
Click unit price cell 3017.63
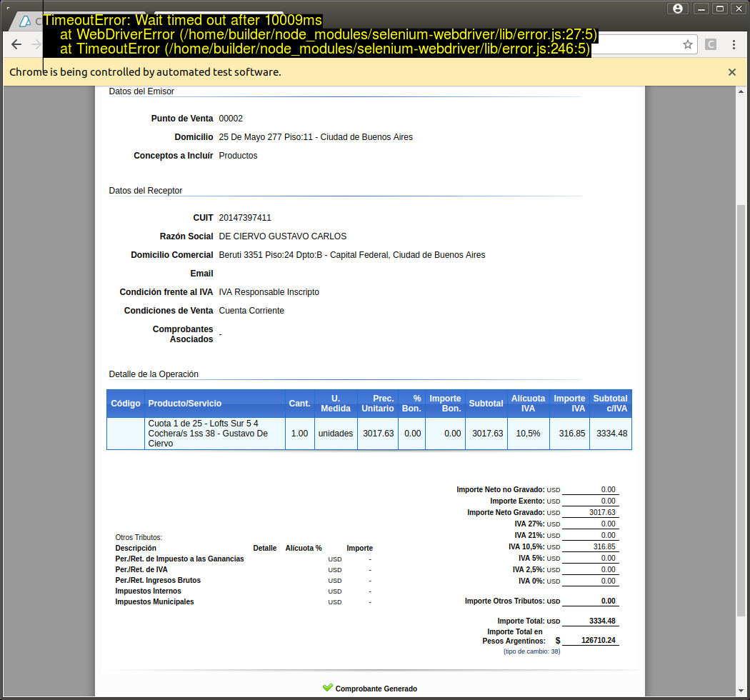pos(378,434)
